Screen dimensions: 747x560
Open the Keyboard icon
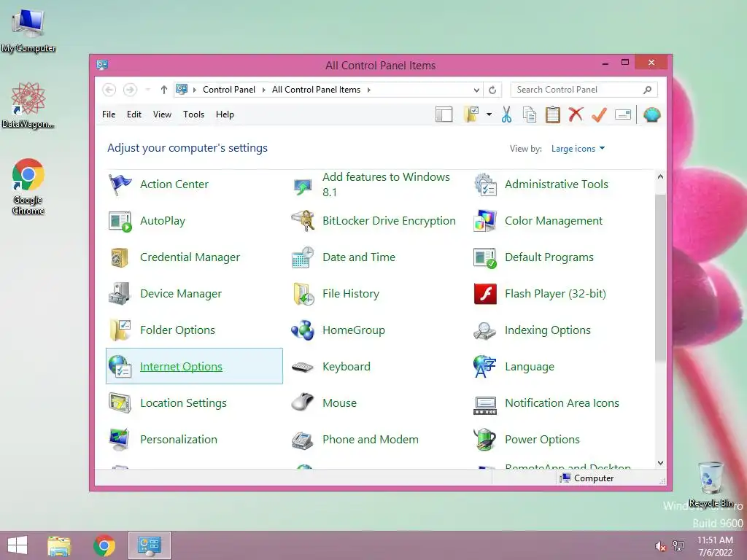pos(303,367)
